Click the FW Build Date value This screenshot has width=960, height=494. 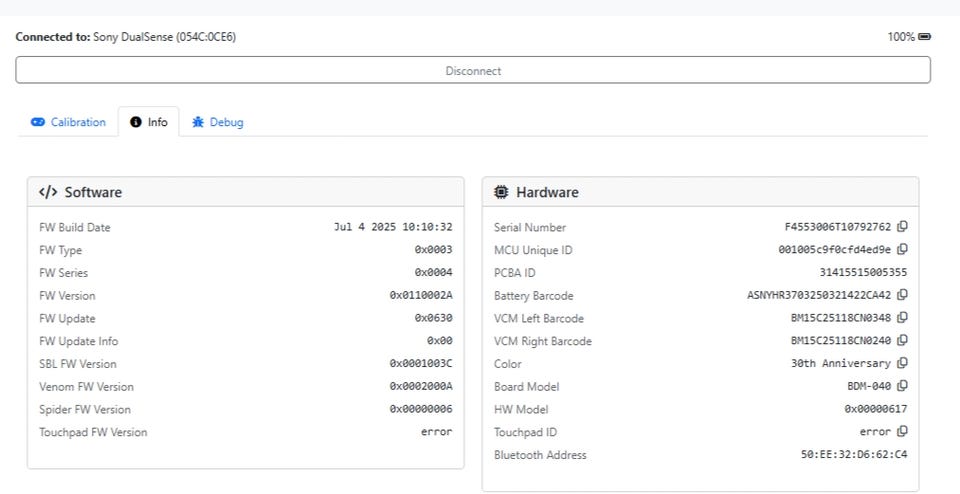click(392, 227)
